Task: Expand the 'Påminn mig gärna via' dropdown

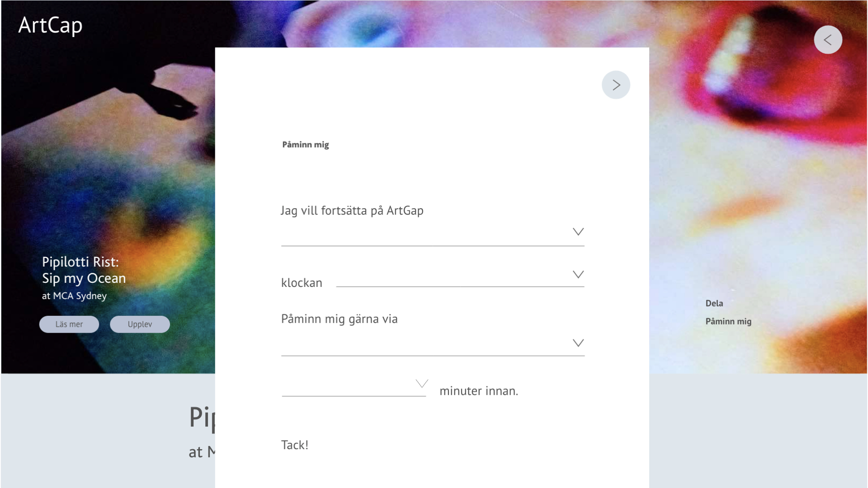Action: pyautogui.click(x=578, y=343)
